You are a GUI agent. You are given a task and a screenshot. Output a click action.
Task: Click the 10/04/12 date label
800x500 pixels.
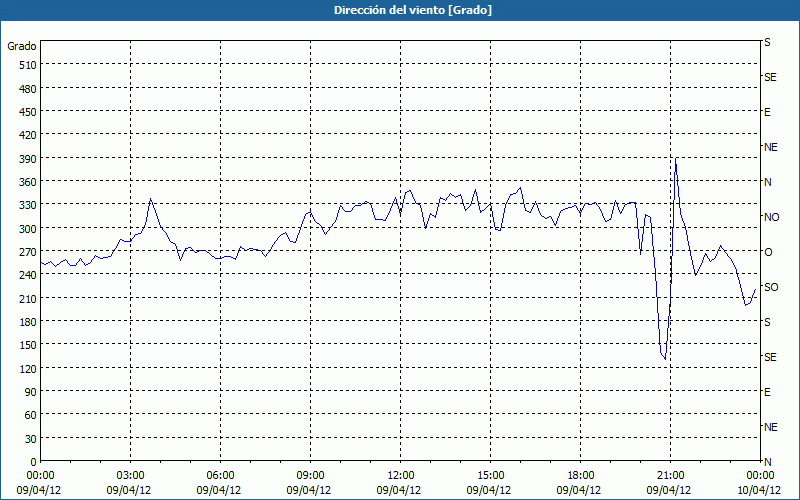pos(759,490)
